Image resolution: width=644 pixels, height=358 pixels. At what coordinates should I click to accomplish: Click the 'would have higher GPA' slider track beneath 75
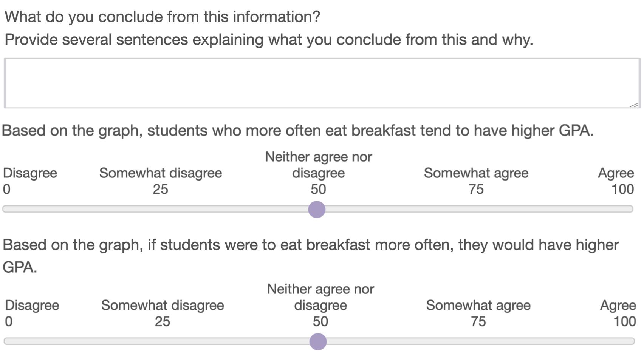point(478,341)
